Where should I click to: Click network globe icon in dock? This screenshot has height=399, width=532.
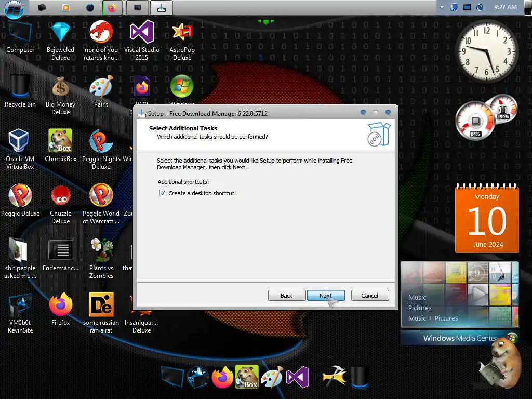point(197,377)
